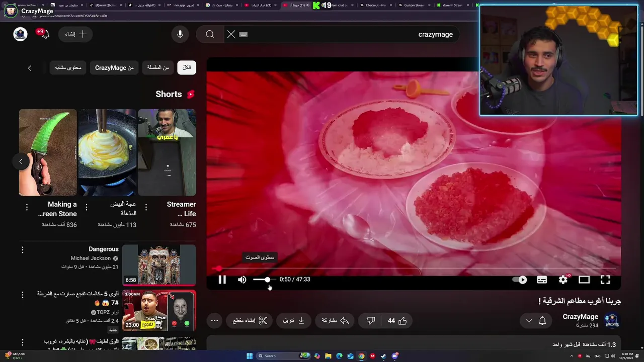Screen dimensions: 644x362
Task: Click the magnifier search button
Action: tap(210, 34)
